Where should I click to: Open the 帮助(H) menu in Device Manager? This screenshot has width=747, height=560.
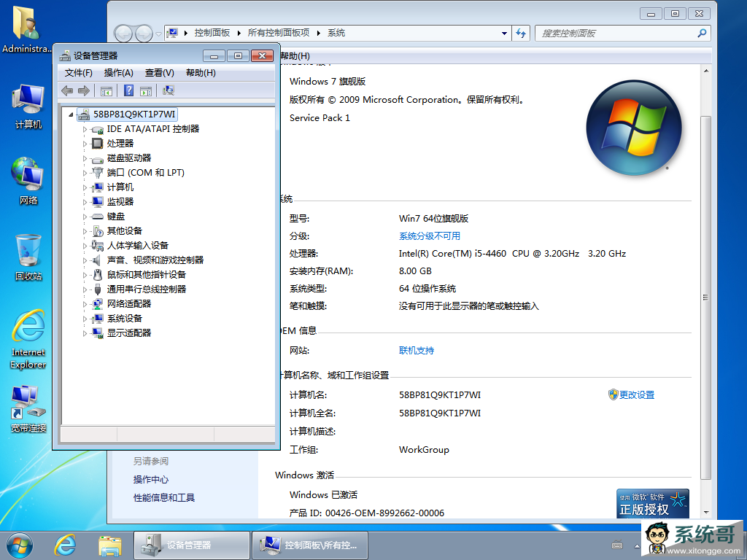click(x=201, y=73)
